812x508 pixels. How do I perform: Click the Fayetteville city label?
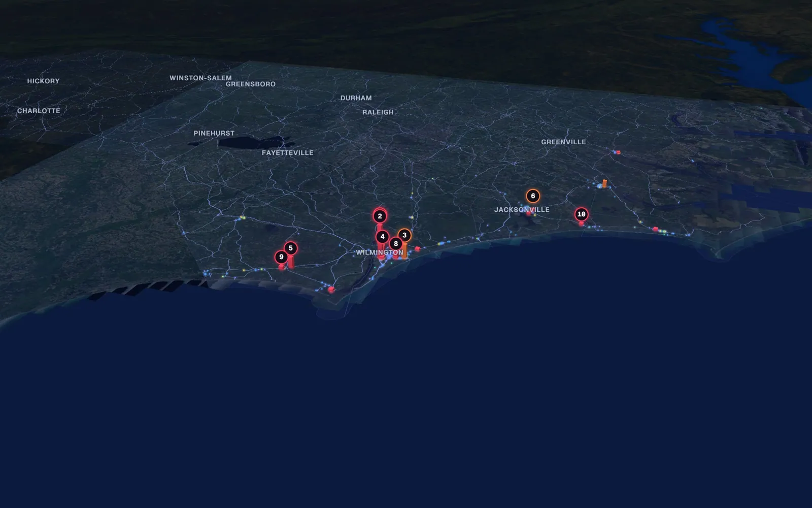pos(287,153)
